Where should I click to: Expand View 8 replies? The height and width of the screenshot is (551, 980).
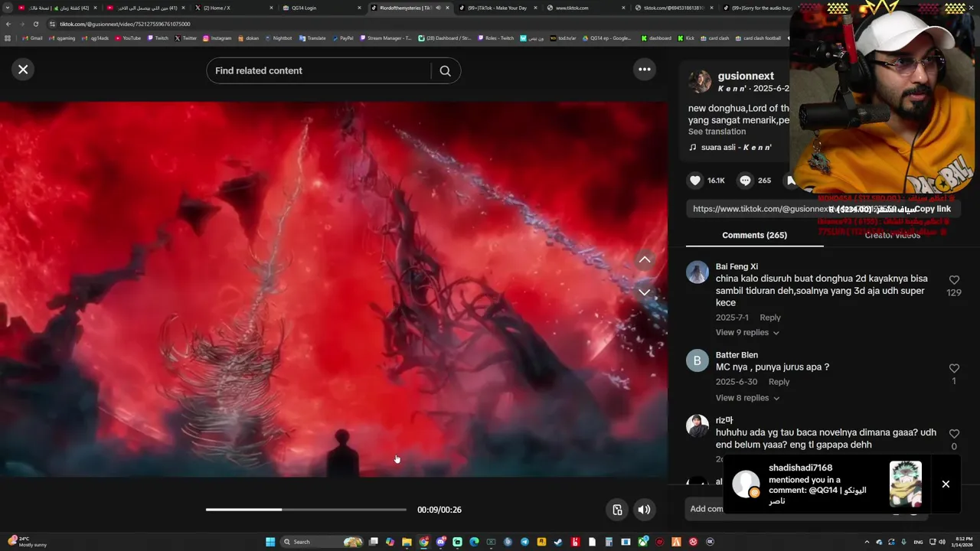(x=747, y=398)
